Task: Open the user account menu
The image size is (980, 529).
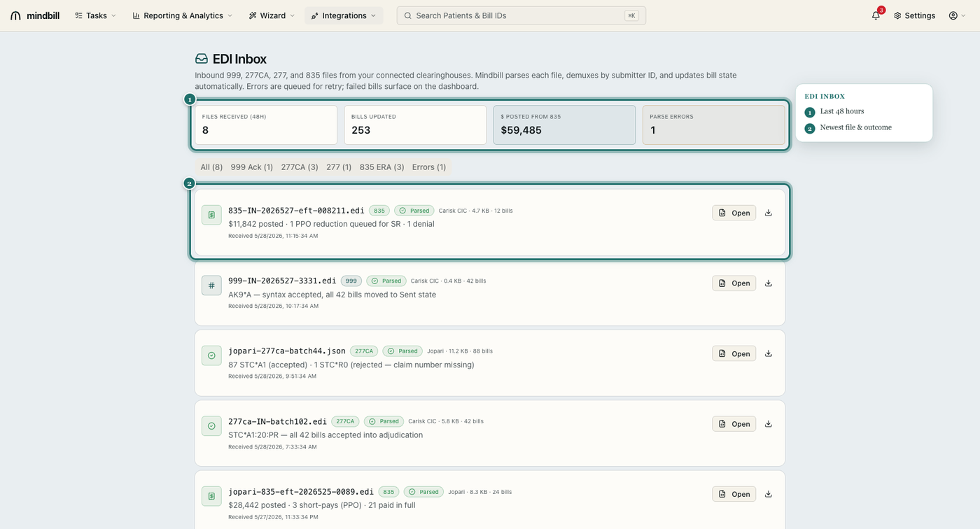Action: pos(957,15)
